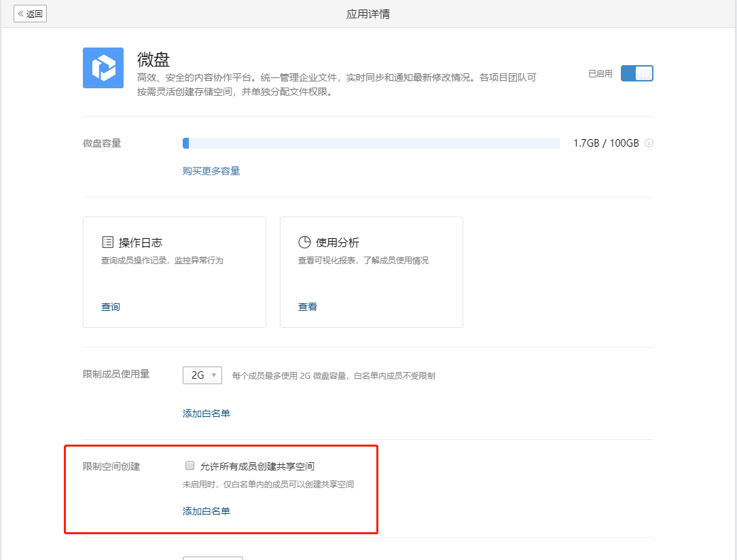The width and height of the screenshot is (737, 560).
Task: Click 查看 in the 使用分析 card
Action: 308,307
